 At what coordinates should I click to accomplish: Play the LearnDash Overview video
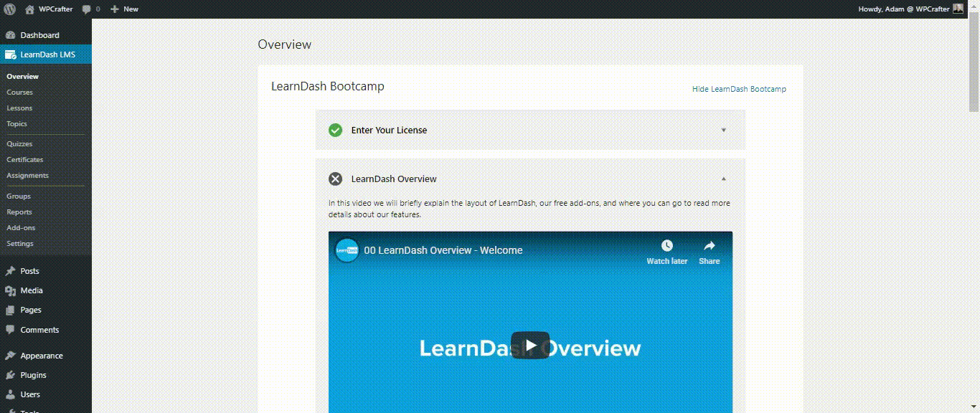pos(530,346)
